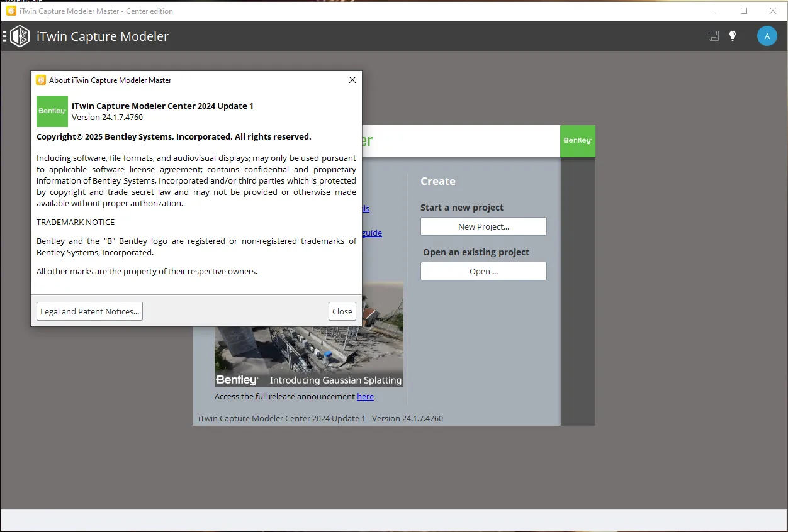Image resolution: width=788 pixels, height=532 pixels.
Task: Open the lightbulb tips icon
Action: point(733,36)
